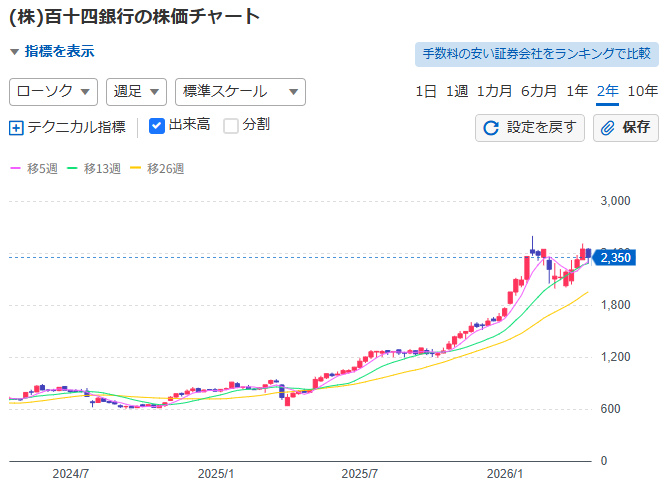Open the 標準スケール scale dropdown
670x486 pixels.
(240, 92)
